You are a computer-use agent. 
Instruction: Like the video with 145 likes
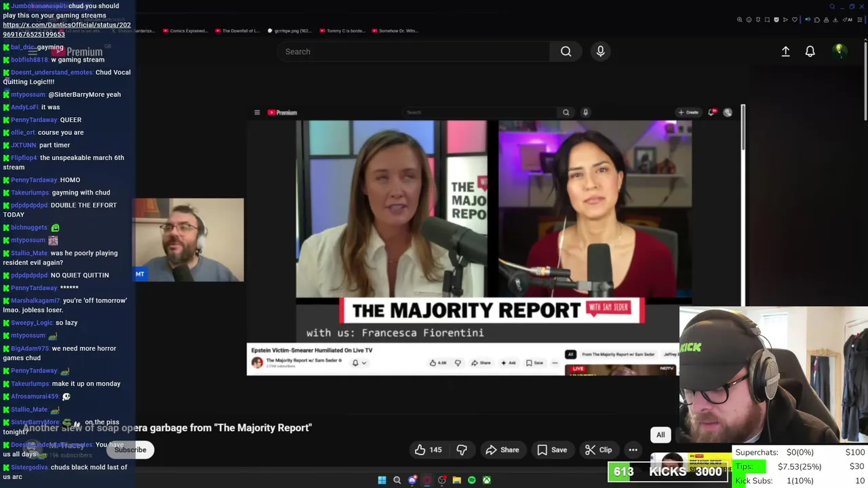429,450
